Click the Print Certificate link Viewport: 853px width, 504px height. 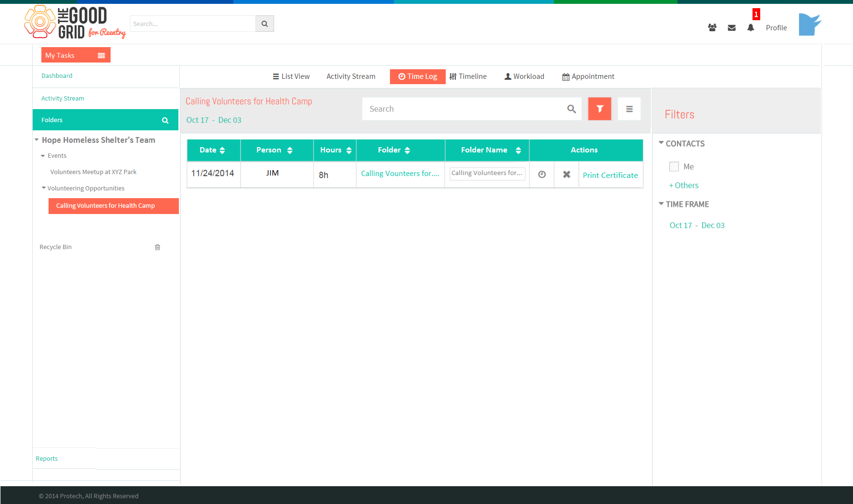pos(610,176)
